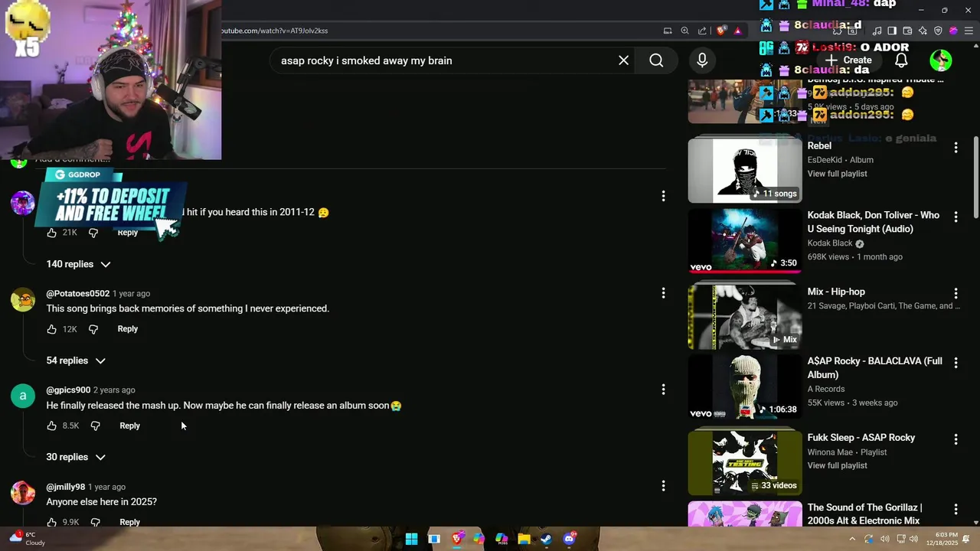
Task: Open Brave Leo AI sparkle icon
Action: pos(923,31)
